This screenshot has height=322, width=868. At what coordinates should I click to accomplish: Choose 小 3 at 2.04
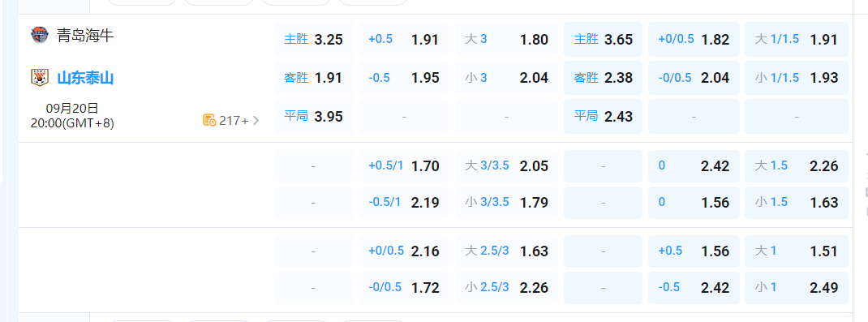tap(506, 78)
